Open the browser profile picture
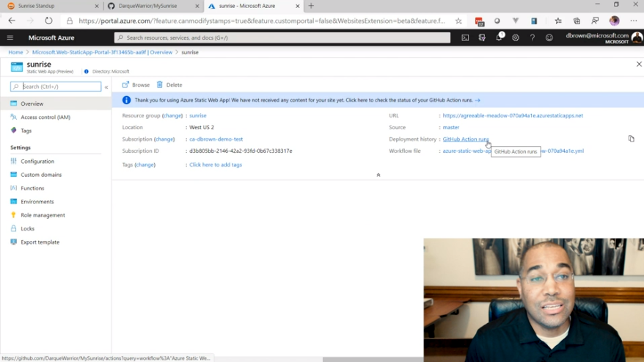644x362 pixels. pyautogui.click(x=615, y=21)
